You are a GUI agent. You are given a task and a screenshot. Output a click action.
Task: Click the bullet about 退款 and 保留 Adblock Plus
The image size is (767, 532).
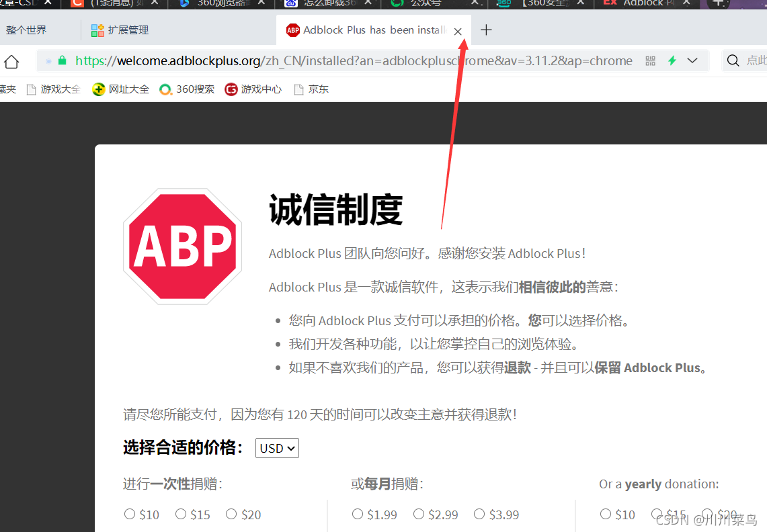tap(498, 367)
